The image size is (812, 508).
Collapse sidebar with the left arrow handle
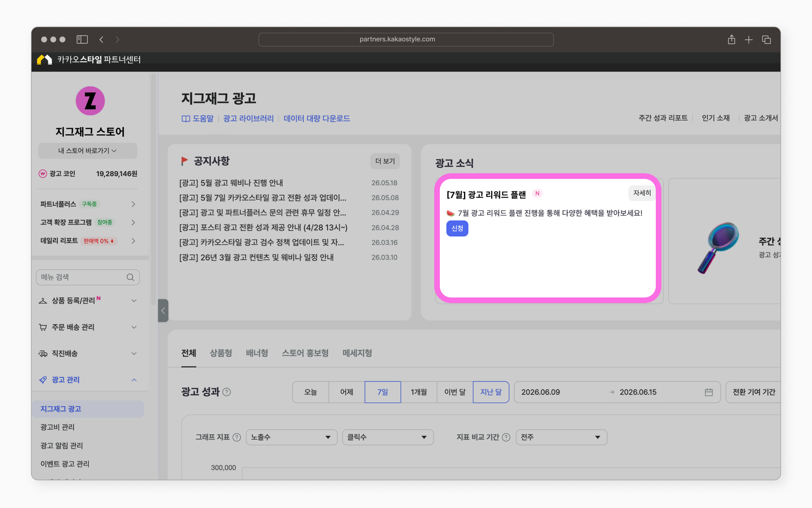(163, 310)
